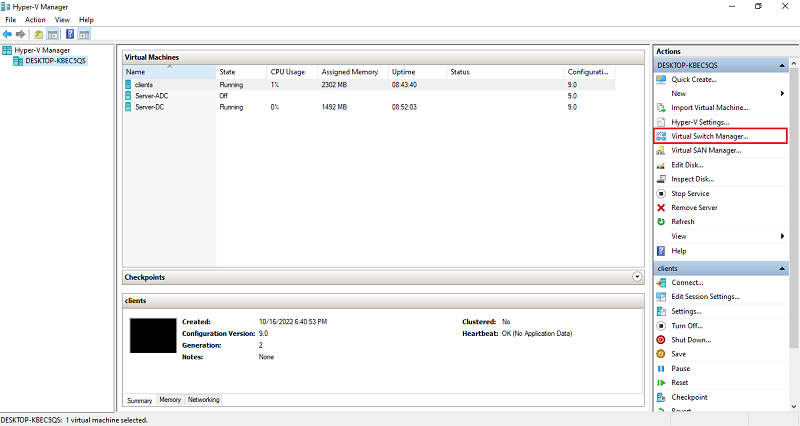The image size is (800, 426).
Task: Collapse the DESKTOP-KBEC5QS actions section arrow
Action: [x=782, y=65]
